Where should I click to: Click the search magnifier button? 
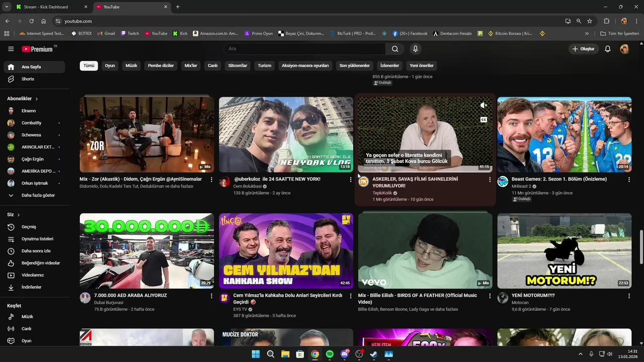(x=395, y=49)
